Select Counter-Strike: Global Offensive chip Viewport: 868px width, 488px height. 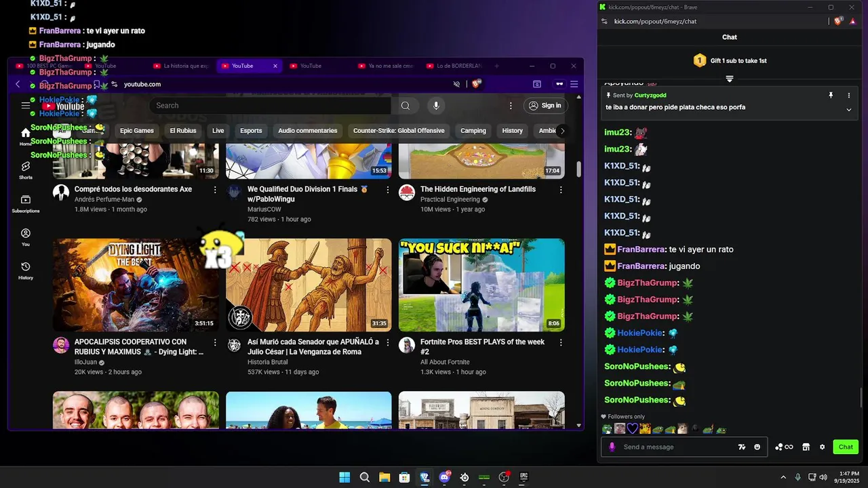[x=399, y=131]
